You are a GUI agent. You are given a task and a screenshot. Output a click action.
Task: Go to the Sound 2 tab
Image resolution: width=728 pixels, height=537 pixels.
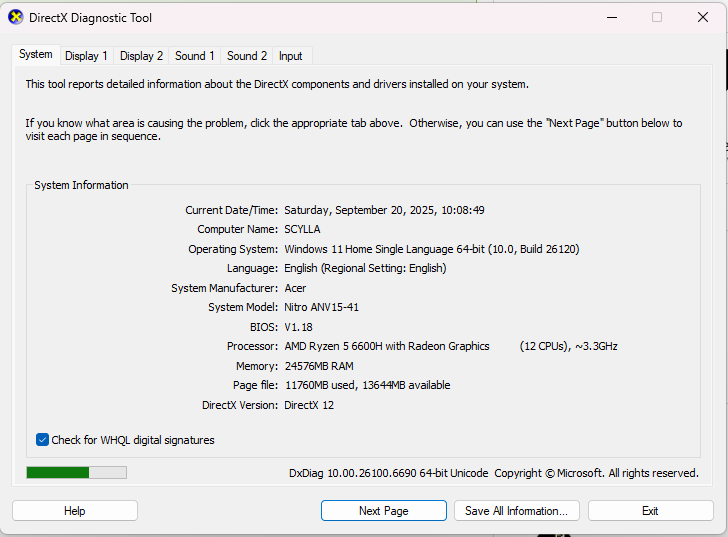pyautogui.click(x=247, y=56)
